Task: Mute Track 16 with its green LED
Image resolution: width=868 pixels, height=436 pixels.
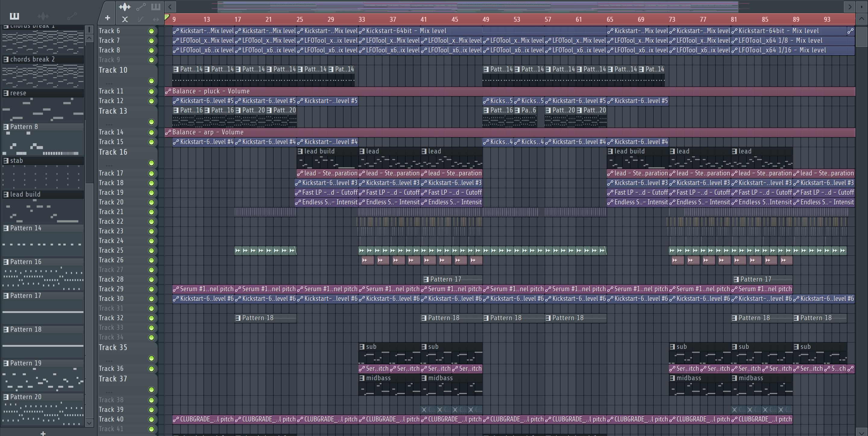Action: point(151,163)
